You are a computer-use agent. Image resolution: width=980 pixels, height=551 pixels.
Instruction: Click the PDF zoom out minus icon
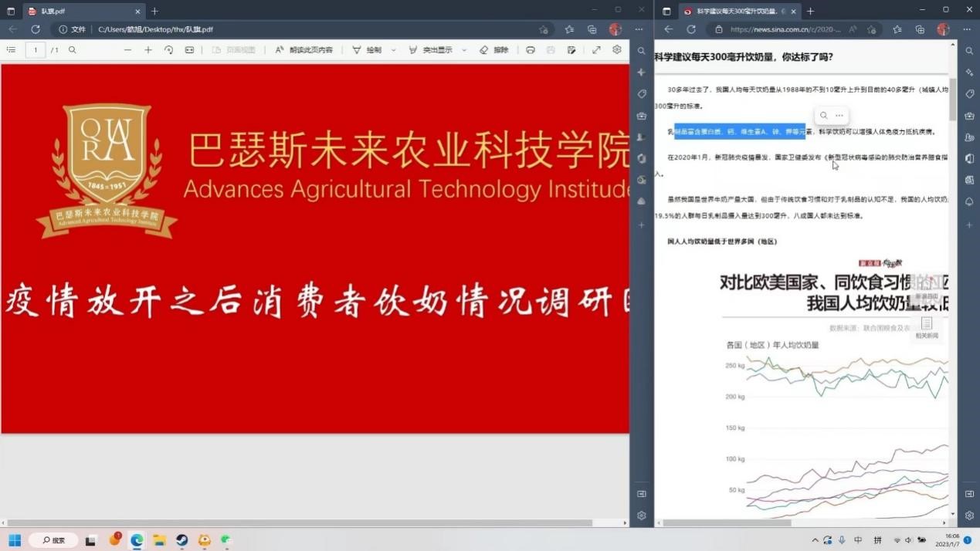128,50
